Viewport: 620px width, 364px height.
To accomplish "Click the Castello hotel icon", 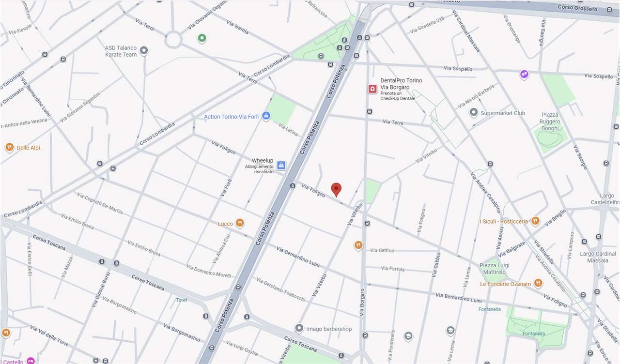I will tap(31, 361).
